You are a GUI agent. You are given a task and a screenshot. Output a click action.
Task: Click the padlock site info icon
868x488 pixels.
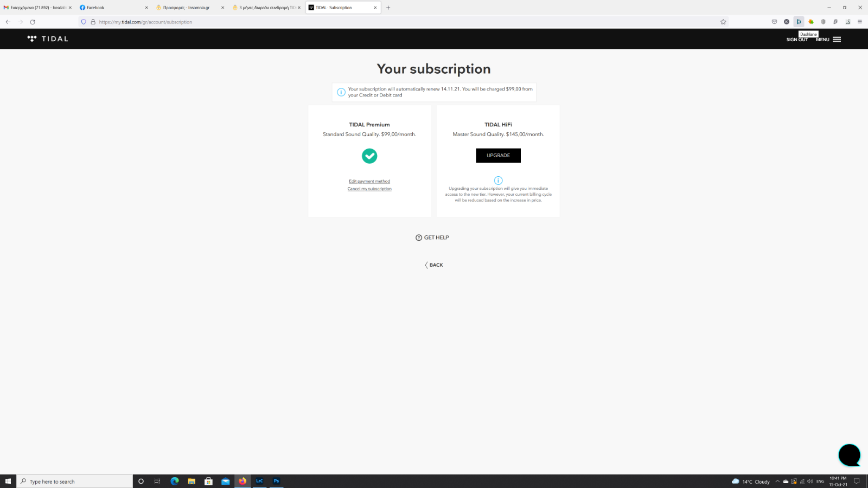click(93, 22)
